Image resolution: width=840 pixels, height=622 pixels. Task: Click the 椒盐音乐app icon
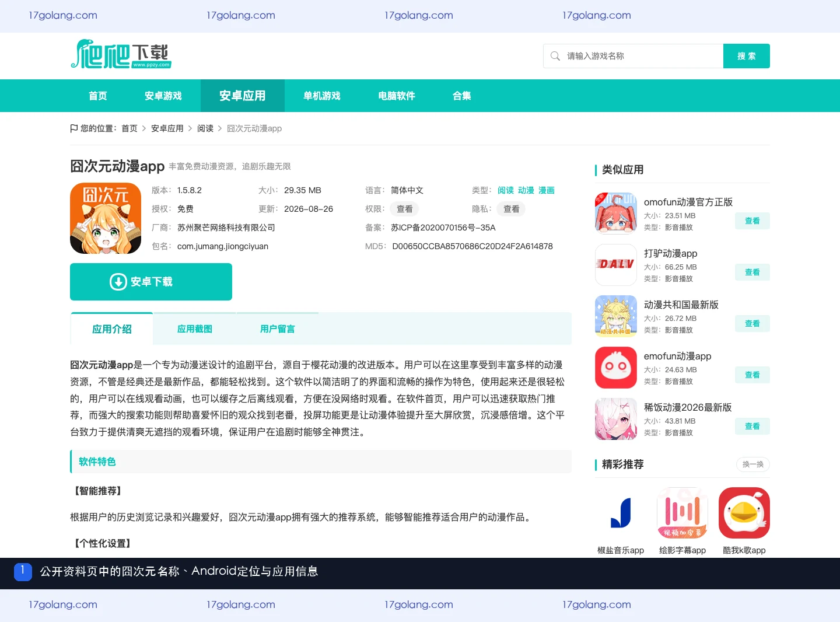pyautogui.click(x=621, y=513)
